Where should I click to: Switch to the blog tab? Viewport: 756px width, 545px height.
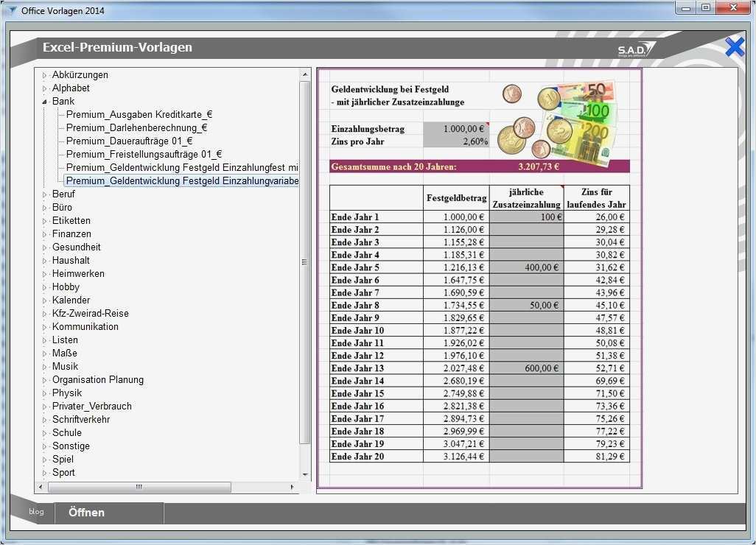point(35,511)
